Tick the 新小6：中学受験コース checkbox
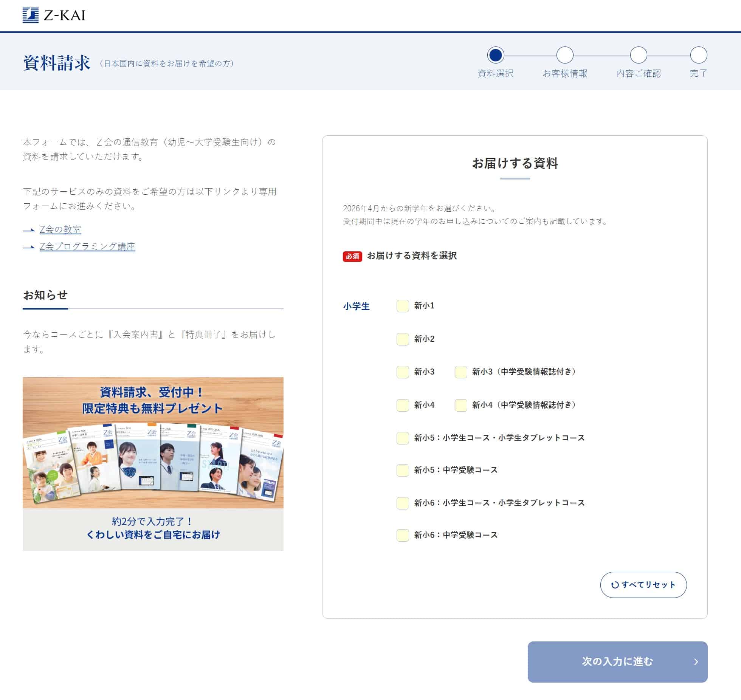The image size is (741, 700). 403,535
